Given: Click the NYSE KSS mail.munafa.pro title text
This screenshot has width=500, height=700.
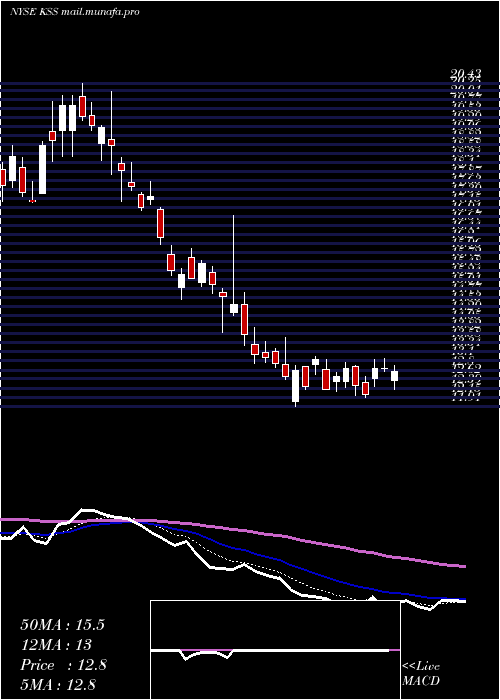Looking at the screenshot, I should [x=75, y=12].
